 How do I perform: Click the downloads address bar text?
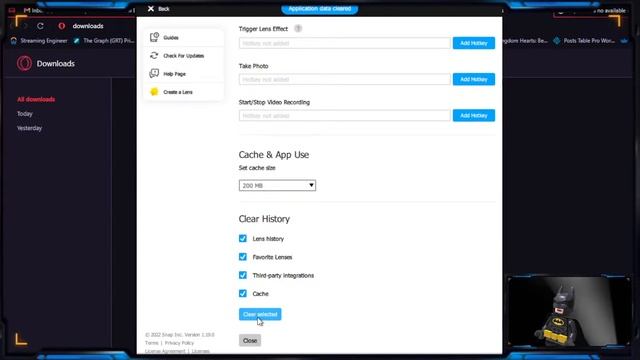88,26
